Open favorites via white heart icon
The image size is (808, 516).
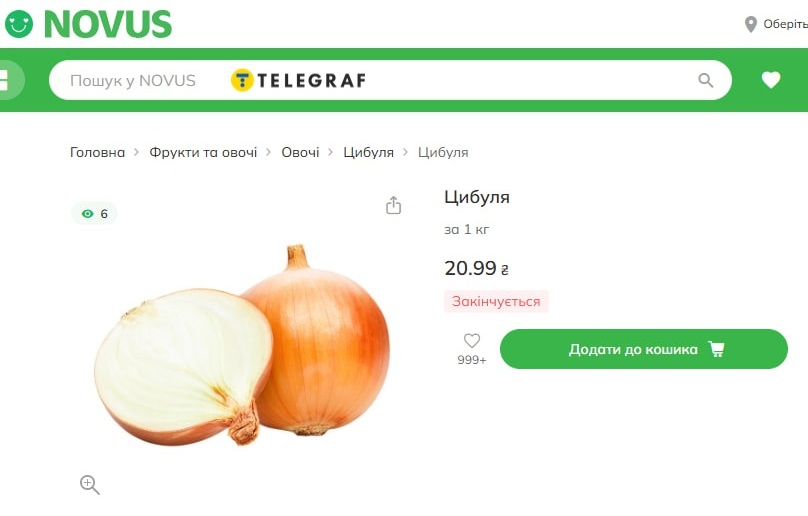pyautogui.click(x=771, y=80)
